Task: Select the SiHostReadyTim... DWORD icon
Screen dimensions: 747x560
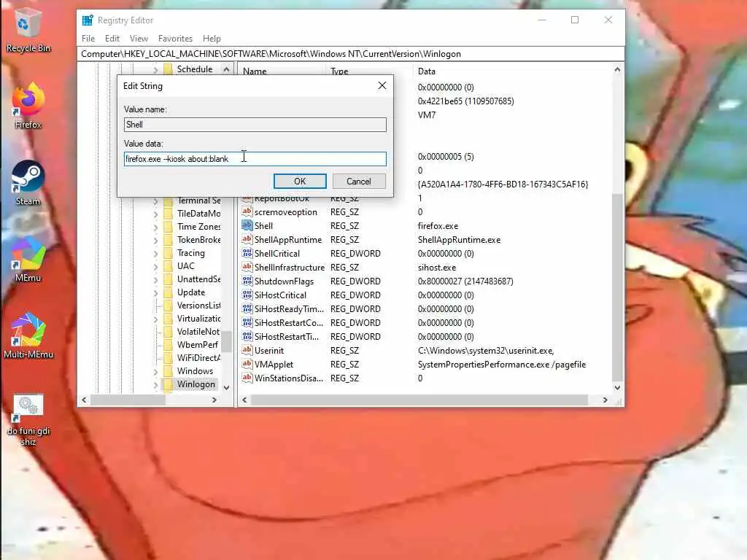Action: pyautogui.click(x=247, y=308)
